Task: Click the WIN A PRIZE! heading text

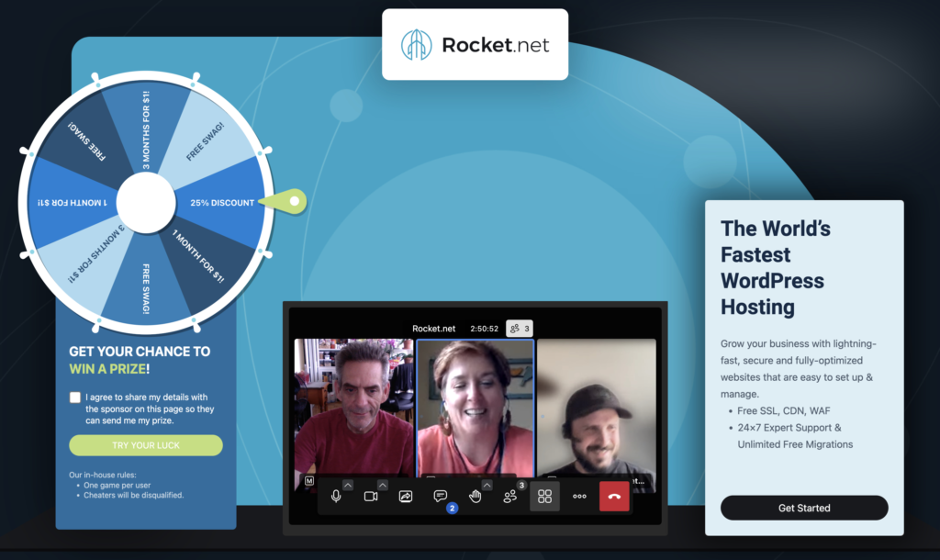Action: click(110, 369)
